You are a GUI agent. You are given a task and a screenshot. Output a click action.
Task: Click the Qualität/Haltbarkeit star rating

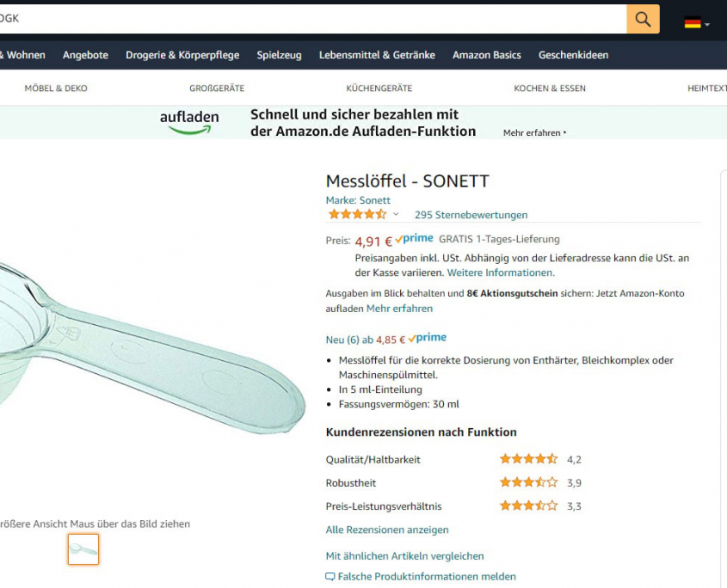528,459
